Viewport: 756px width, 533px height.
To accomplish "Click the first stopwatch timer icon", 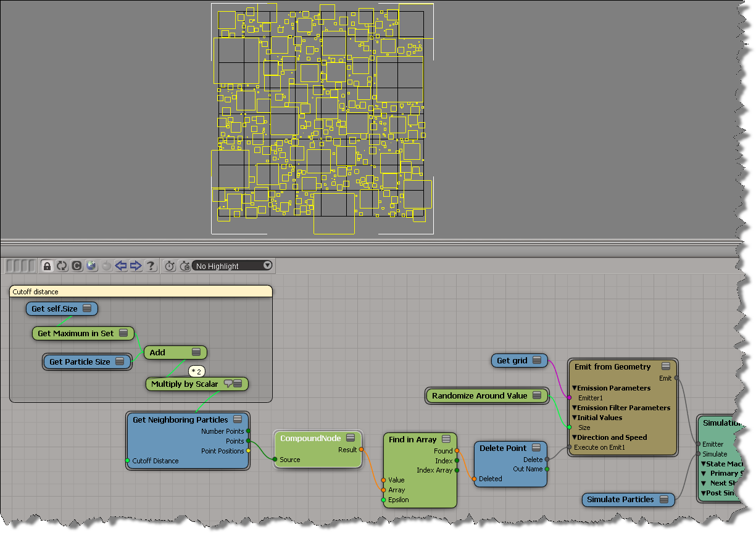I will [x=170, y=266].
